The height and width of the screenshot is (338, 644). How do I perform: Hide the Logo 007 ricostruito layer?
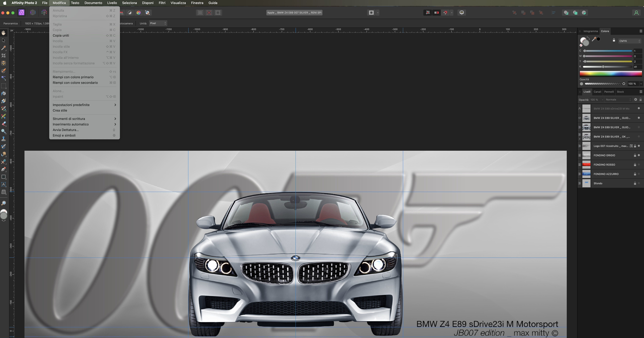click(639, 146)
